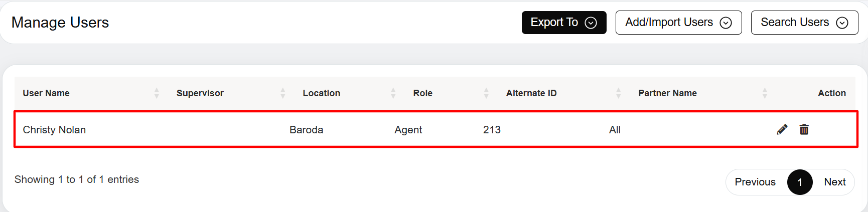The image size is (868, 212).
Task: Sort by Alternate ID column arrows
Action: [619, 93]
